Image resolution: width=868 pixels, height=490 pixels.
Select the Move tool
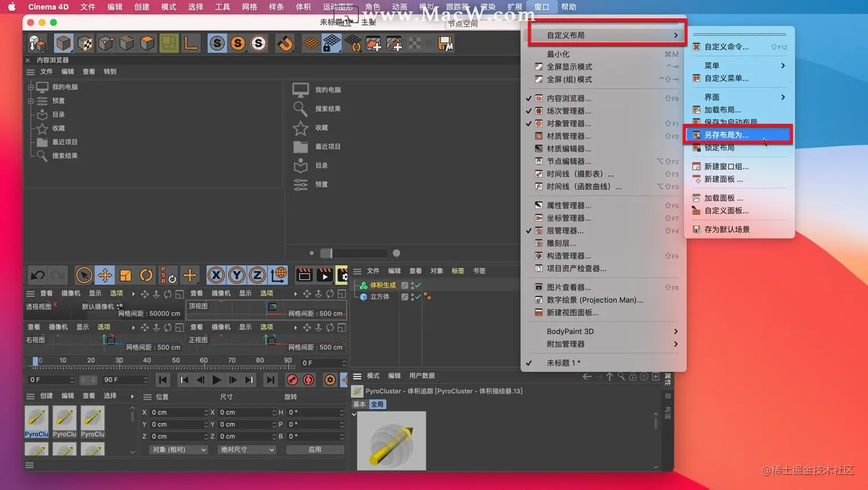coord(105,275)
